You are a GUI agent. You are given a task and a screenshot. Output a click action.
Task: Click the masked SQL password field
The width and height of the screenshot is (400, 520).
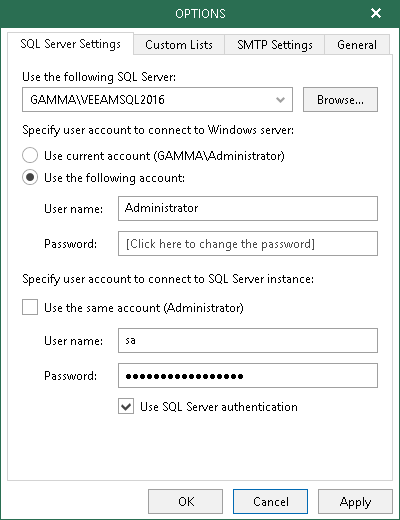pos(248,376)
